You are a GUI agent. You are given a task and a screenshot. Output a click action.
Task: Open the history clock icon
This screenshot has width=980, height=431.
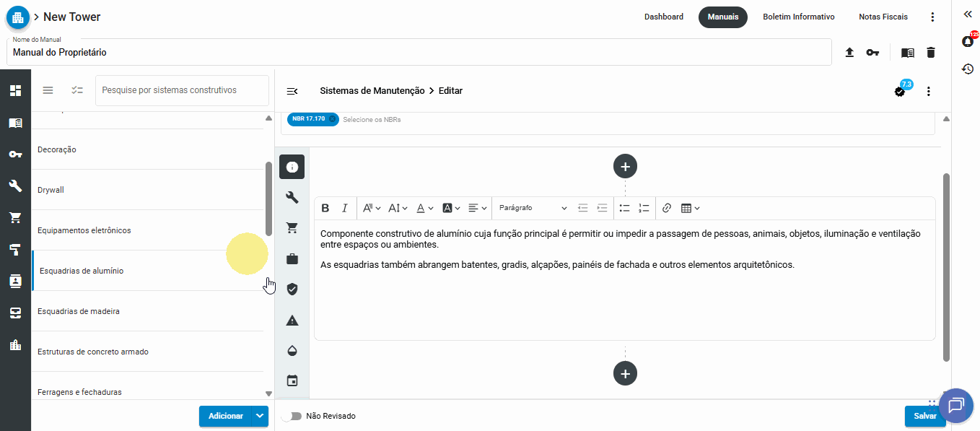(x=968, y=69)
